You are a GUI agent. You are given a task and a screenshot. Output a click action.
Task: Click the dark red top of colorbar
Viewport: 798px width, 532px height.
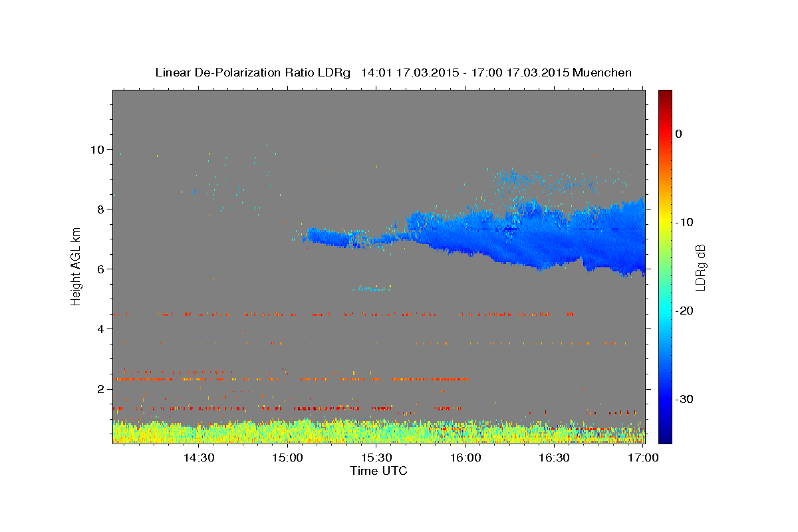[665, 94]
